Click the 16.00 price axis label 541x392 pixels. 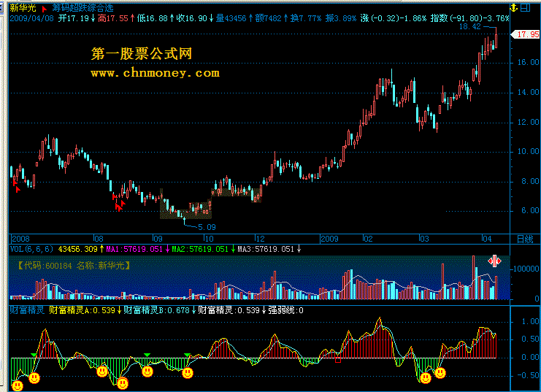coord(528,63)
